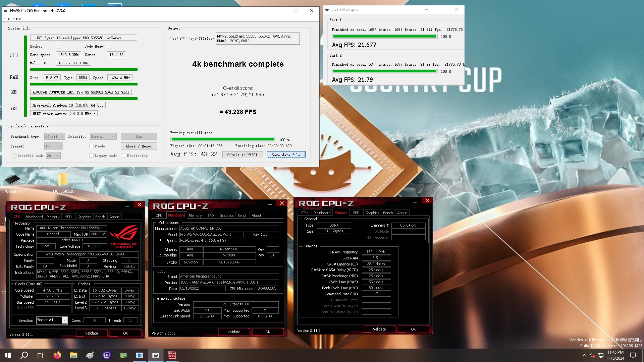Click the Abort / Reset button
This screenshot has width=644, height=362.
point(139,146)
